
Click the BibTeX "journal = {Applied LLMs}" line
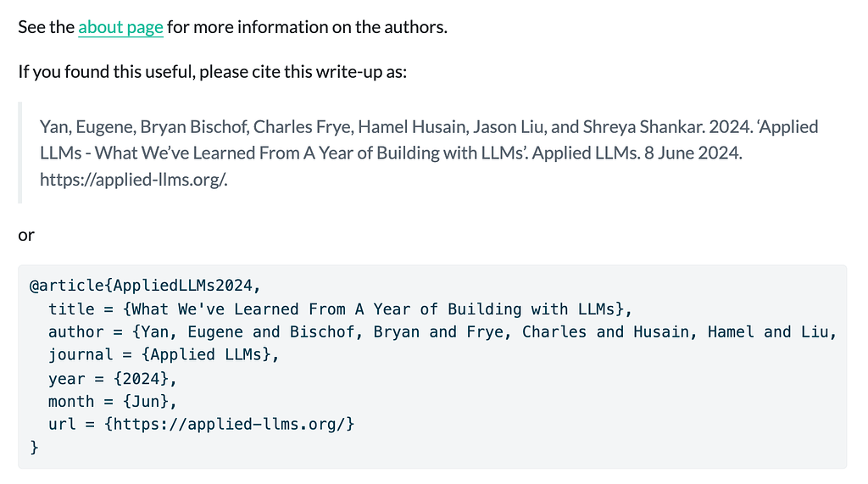point(164,355)
